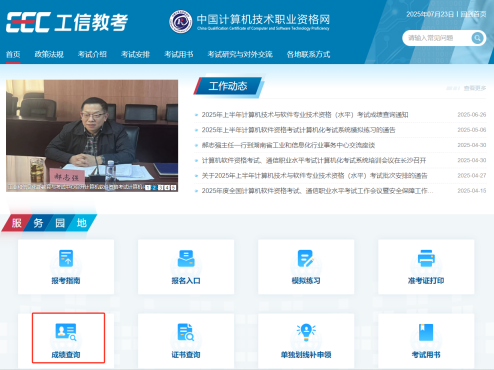The image size is (494, 370).
Task: Open the news item dated 2025-06-26
Action: tap(305, 115)
